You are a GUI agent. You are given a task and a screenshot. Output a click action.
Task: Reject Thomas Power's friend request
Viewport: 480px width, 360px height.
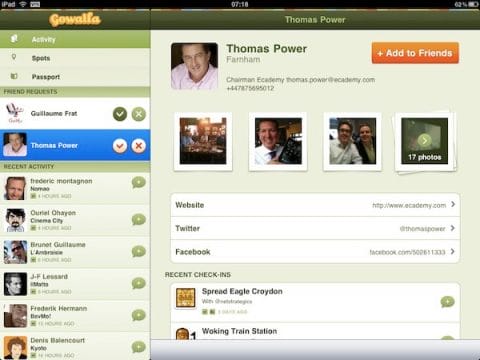(138, 146)
